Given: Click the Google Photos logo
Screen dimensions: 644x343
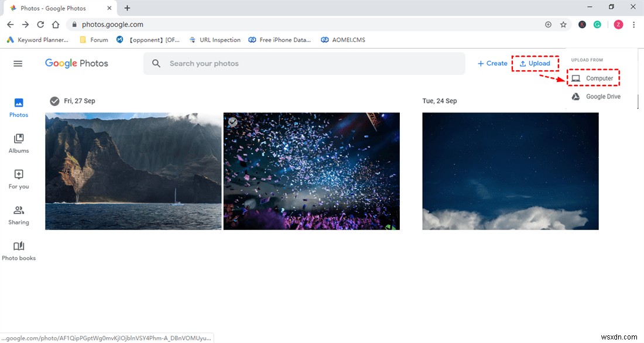Looking at the screenshot, I should click(x=76, y=63).
